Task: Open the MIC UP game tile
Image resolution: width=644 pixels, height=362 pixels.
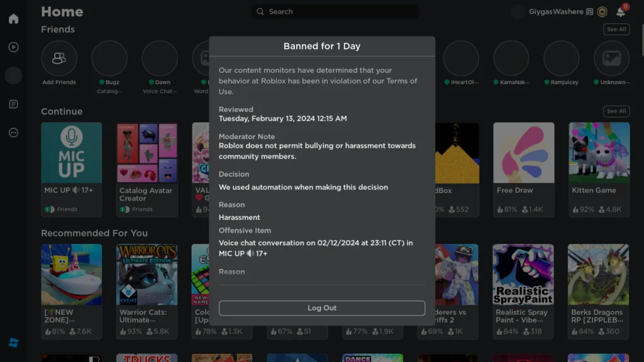Action: (71, 153)
